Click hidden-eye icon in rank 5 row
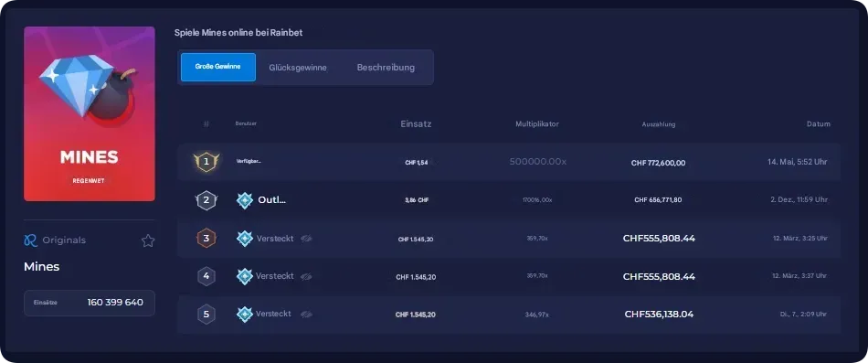 click(x=306, y=315)
